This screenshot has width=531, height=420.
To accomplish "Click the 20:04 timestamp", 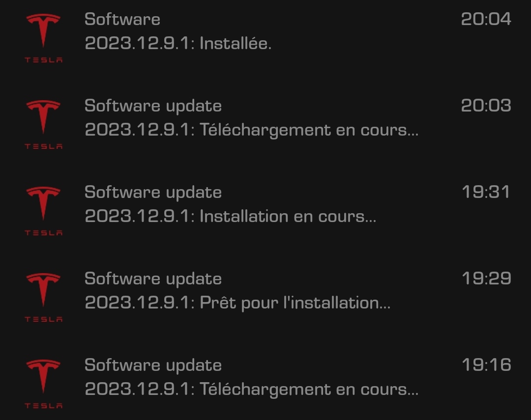I will click(486, 19).
